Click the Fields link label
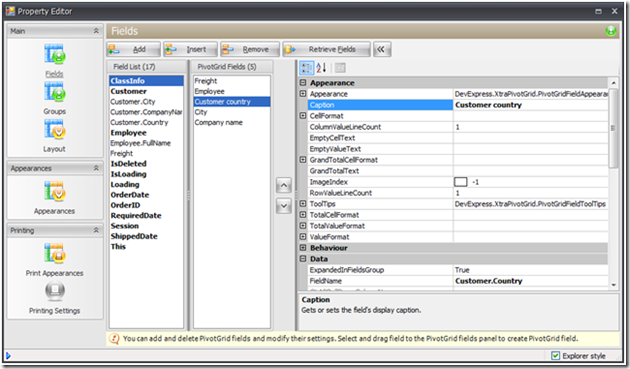Image resolution: width=630 pixels, height=369 pixels. coord(54,74)
